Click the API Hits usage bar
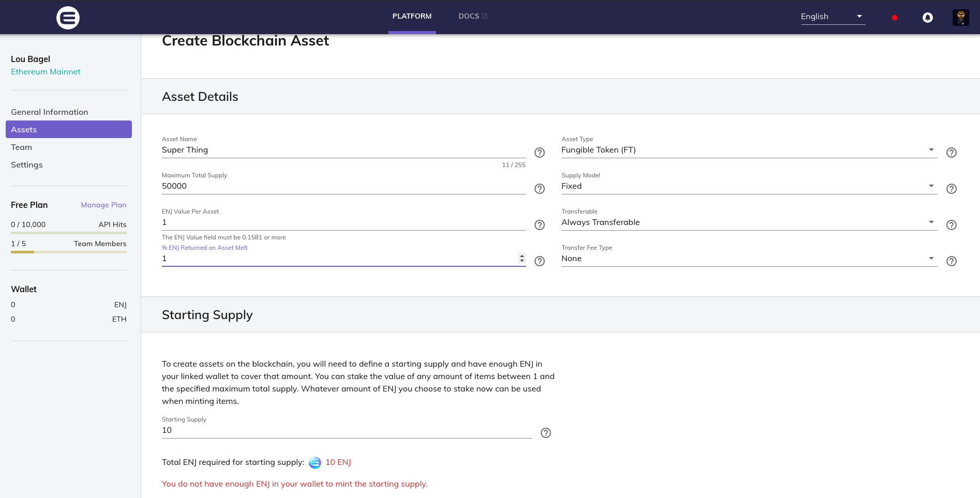980x498 pixels. [69, 233]
